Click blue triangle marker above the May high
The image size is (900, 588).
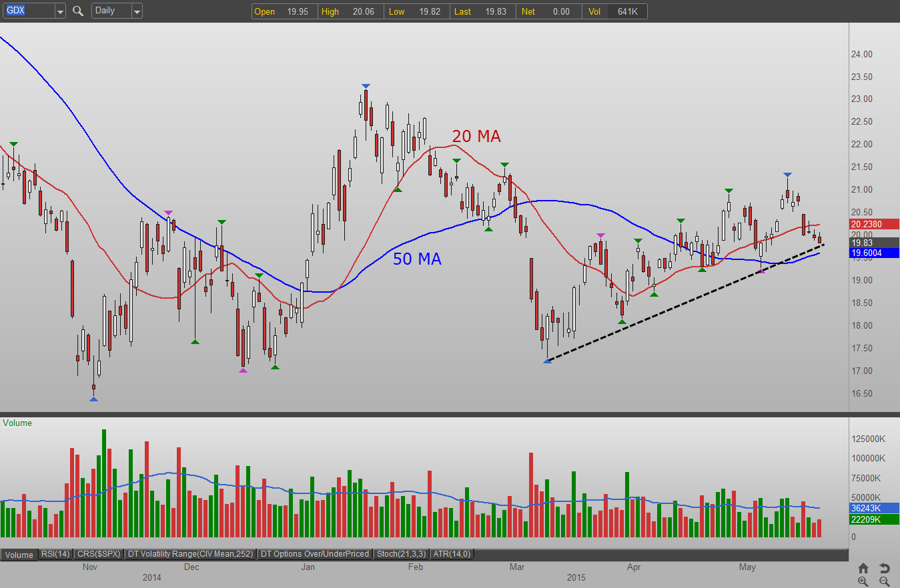point(788,175)
